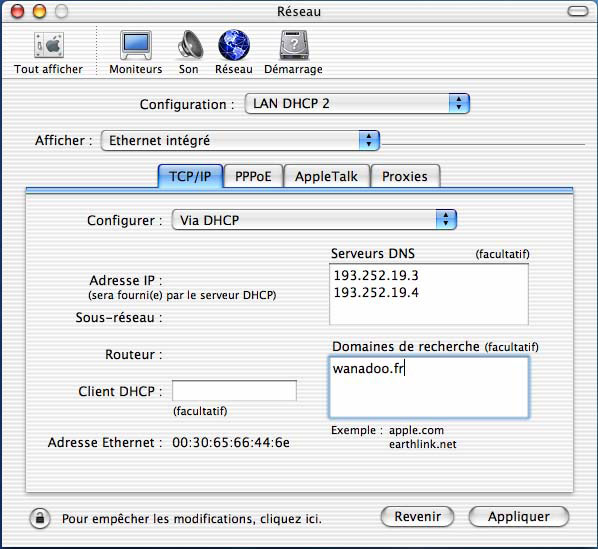Image resolution: width=598 pixels, height=549 pixels.
Task: Click inside the Serveurs DNS text box
Action: coord(429,294)
